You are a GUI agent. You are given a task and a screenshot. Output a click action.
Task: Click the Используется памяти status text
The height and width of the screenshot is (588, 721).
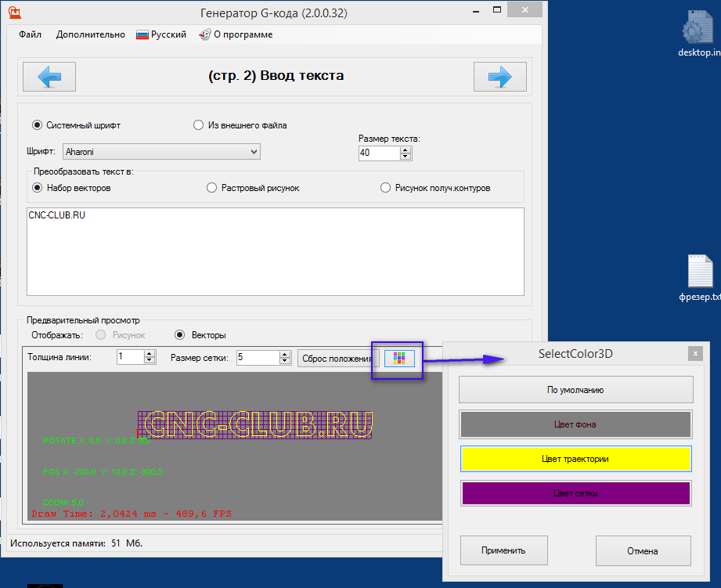click(x=77, y=543)
